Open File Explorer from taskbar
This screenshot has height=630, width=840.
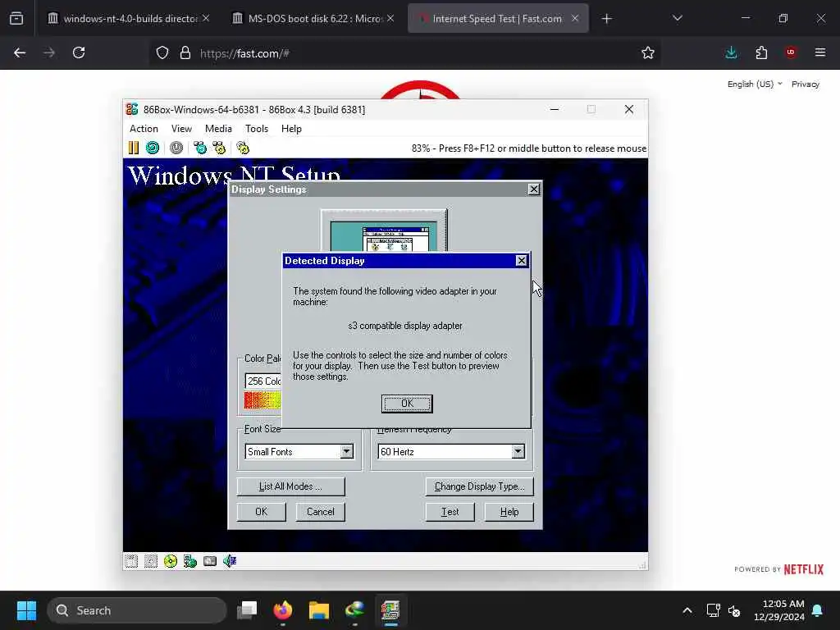(x=319, y=610)
